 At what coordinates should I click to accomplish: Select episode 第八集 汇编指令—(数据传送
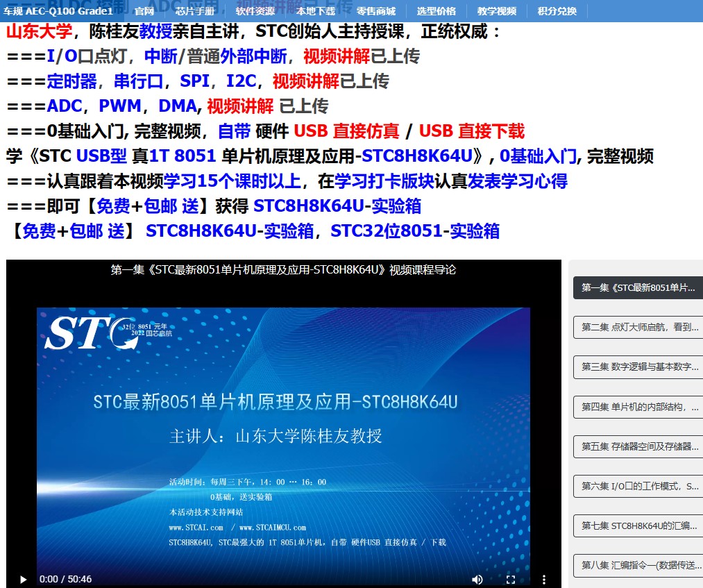[x=638, y=565]
